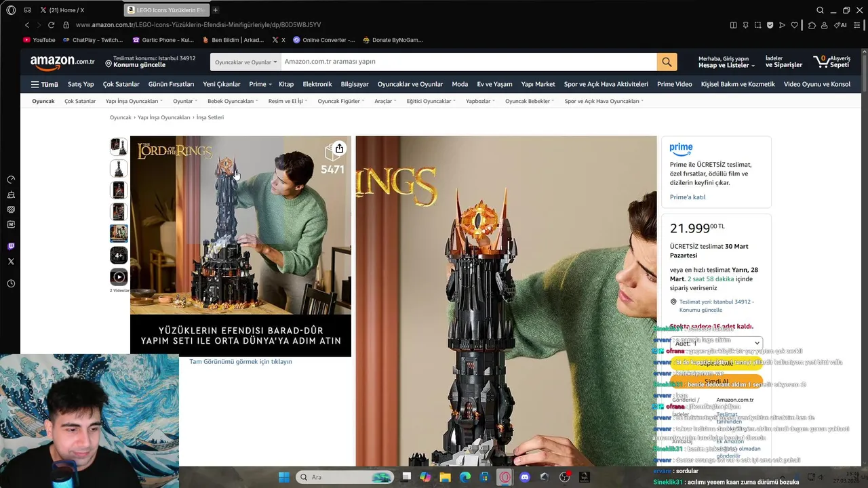Share the product via share icon
The height and width of the screenshot is (488, 868).
339,148
